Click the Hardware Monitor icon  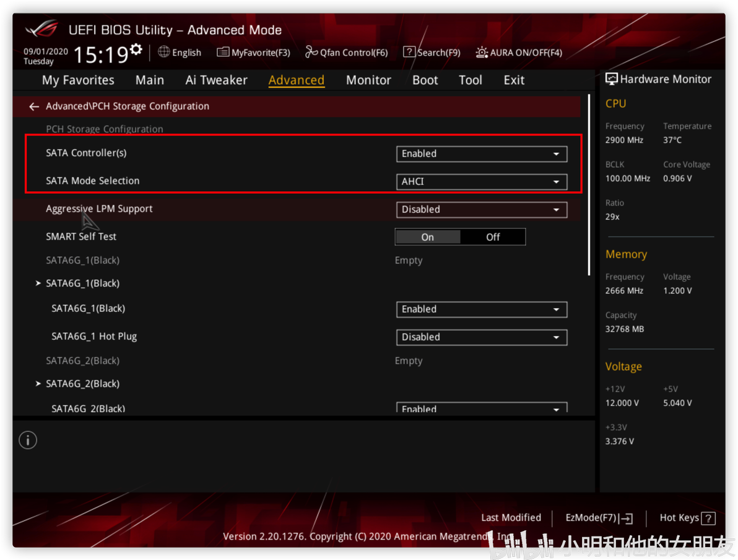(612, 79)
